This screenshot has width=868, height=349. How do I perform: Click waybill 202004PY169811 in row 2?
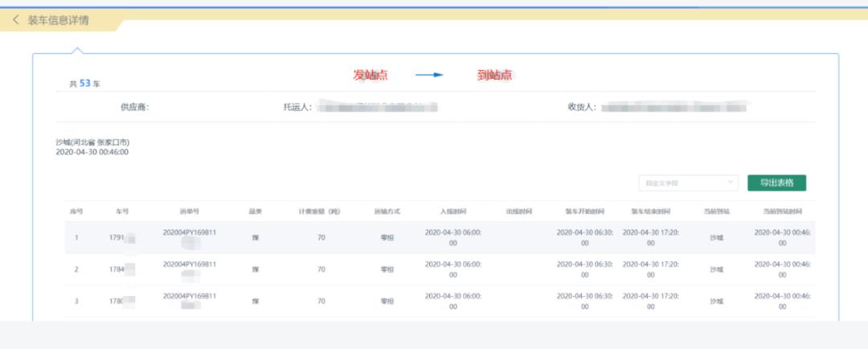tap(190, 265)
